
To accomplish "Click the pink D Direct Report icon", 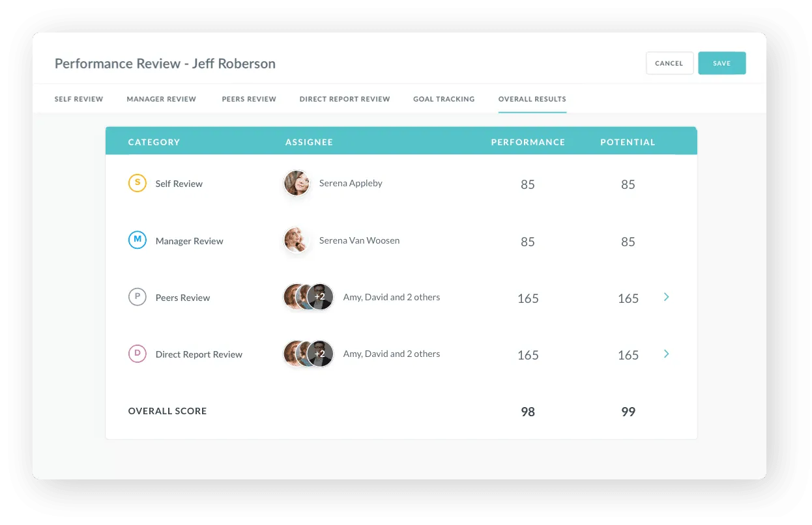I will click(137, 354).
